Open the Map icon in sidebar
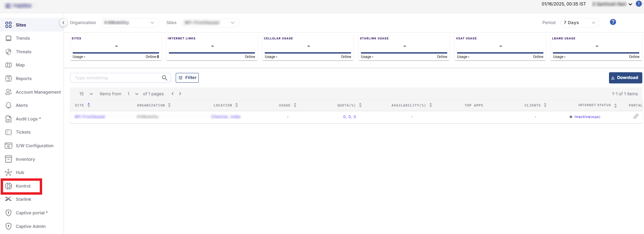 8,65
